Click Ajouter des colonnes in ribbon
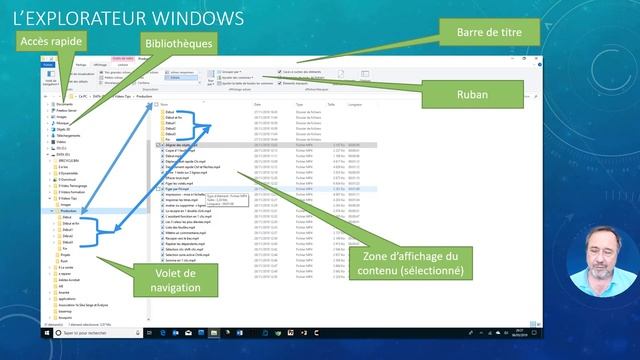This screenshot has width=640, height=360. click(x=235, y=78)
